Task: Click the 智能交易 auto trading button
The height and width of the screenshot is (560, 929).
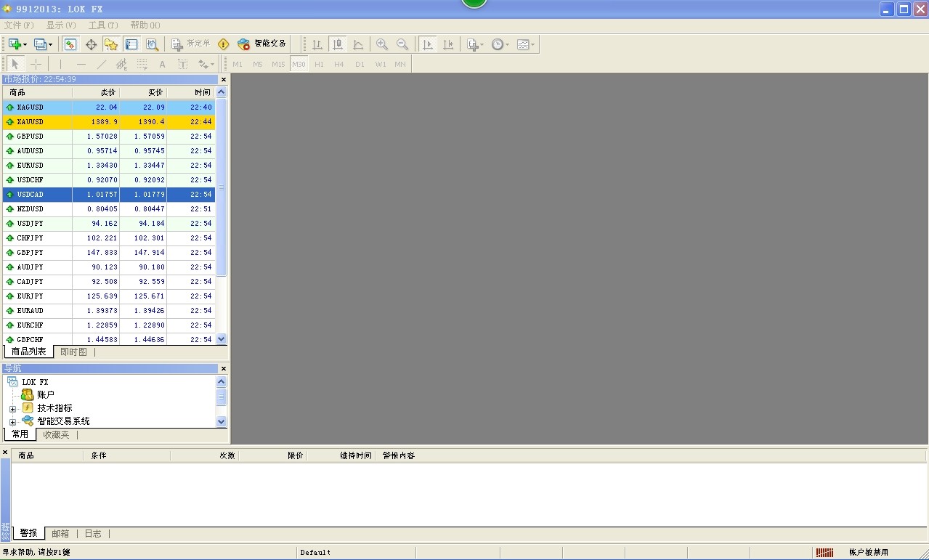Action: click(261, 44)
